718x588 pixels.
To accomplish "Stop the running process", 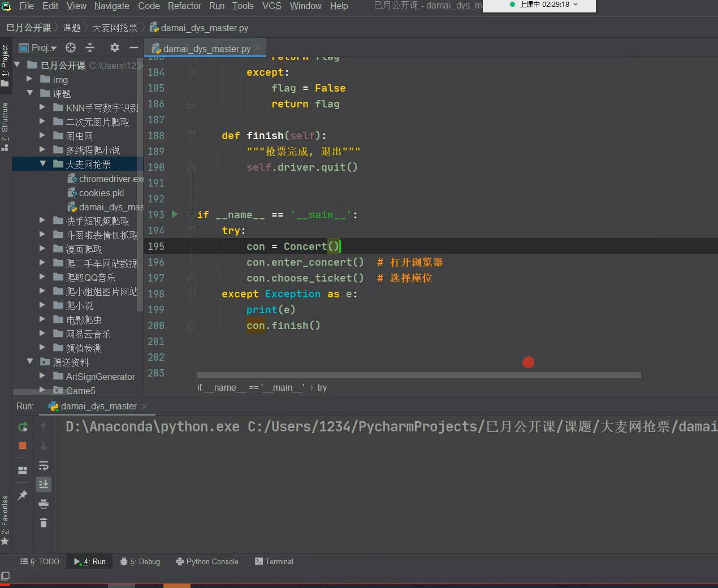I will click(23, 446).
